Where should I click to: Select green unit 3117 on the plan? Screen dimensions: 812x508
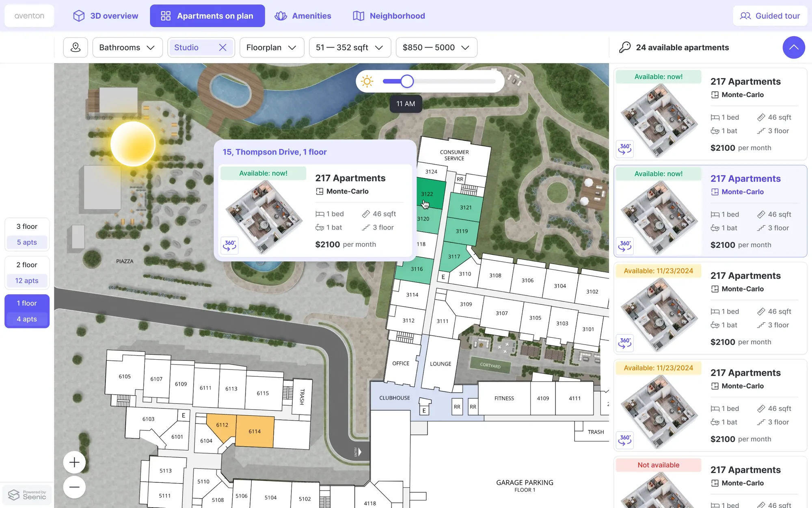(454, 256)
